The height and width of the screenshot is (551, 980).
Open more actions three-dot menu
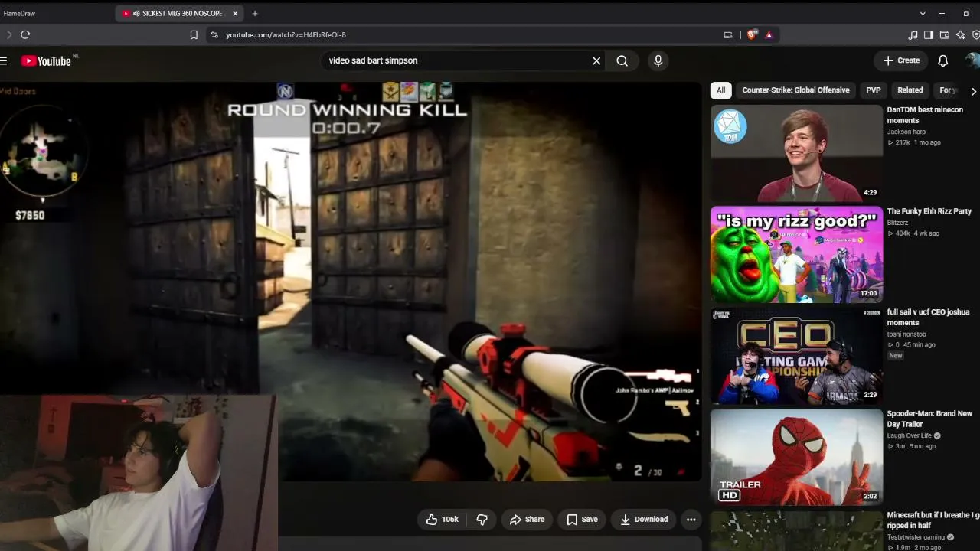(x=691, y=519)
